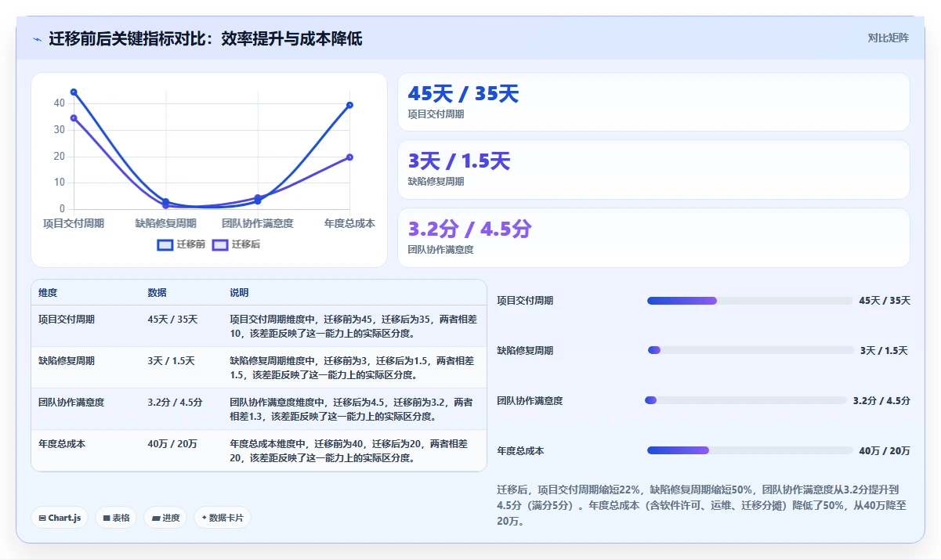Click the 40万 / 20万 progress value
941x560 pixels.
[885, 450]
